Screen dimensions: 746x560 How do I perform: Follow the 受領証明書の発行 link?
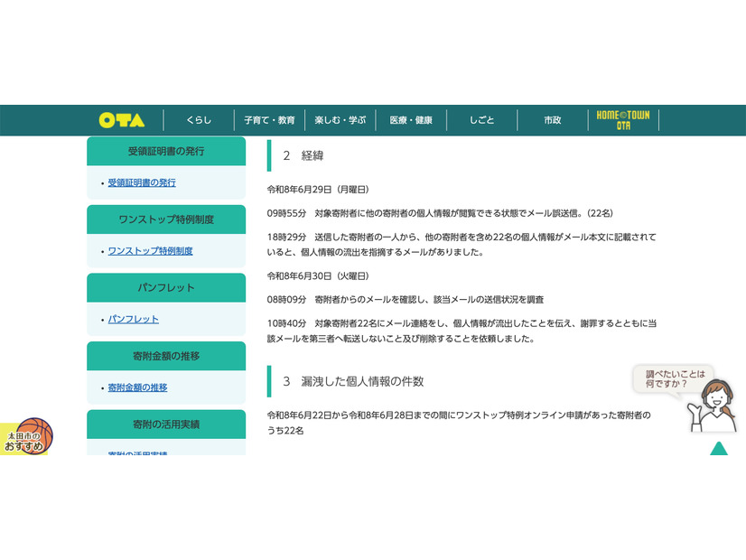[142, 182]
